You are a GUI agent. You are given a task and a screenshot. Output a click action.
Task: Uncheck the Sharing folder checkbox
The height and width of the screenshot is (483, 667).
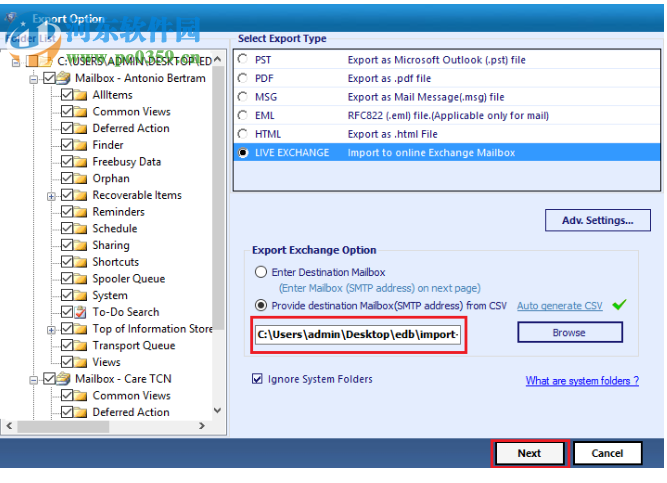(67, 245)
